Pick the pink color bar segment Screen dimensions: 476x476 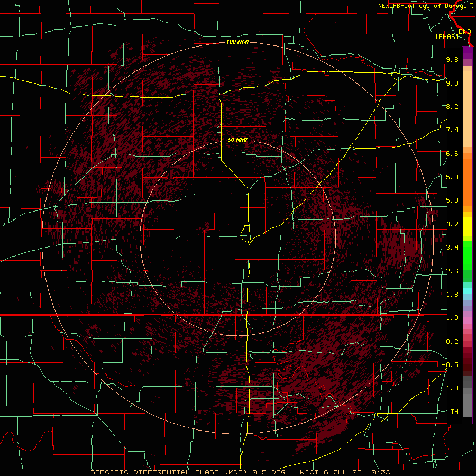coord(467,321)
